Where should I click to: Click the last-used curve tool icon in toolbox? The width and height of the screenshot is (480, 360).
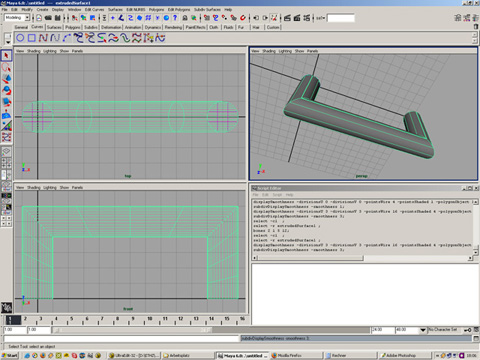pos(6,137)
